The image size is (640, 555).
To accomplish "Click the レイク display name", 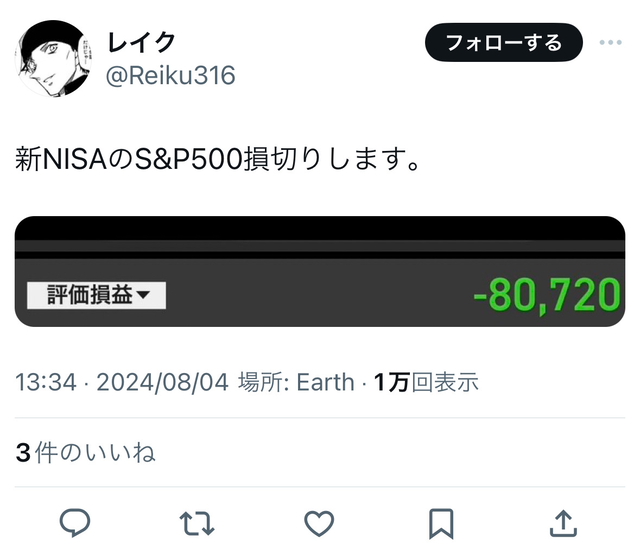I will click(141, 42).
